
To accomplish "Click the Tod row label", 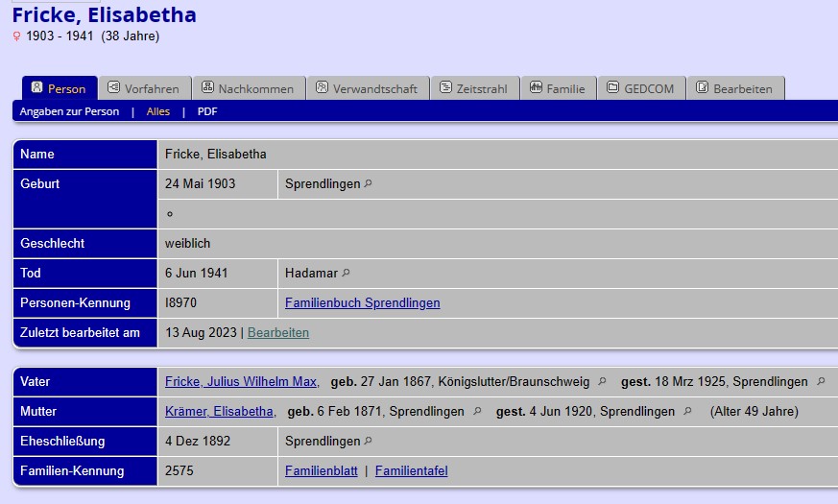I will (31, 273).
